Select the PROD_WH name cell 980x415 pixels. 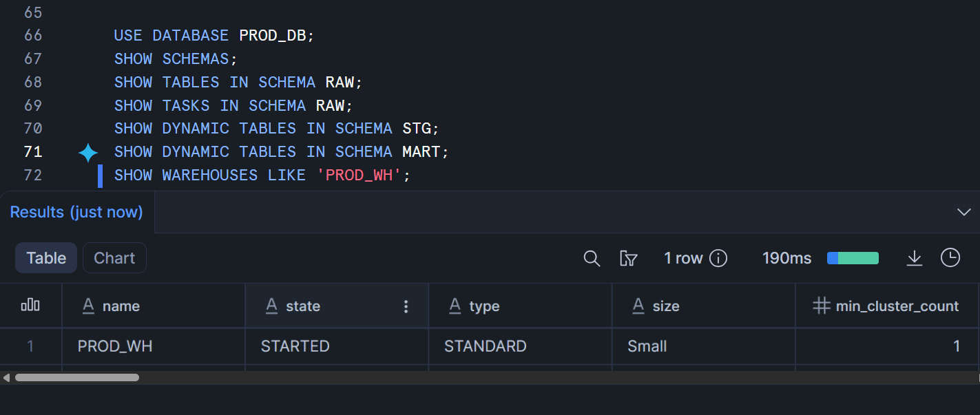click(115, 346)
